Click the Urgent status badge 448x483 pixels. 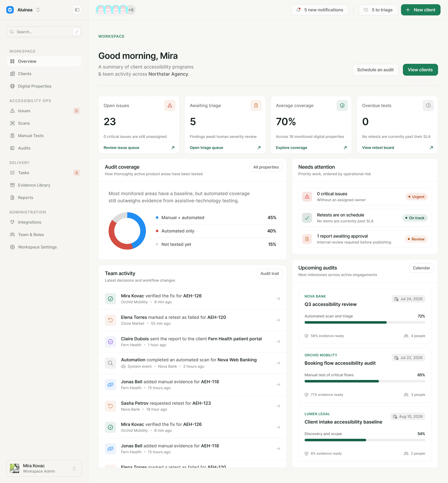click(416, 197)
